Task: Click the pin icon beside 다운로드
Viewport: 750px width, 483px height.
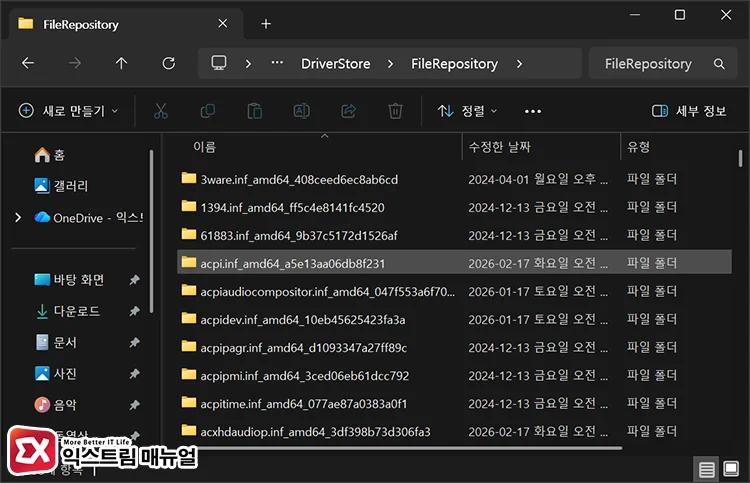Action: (x=134, y=311)
